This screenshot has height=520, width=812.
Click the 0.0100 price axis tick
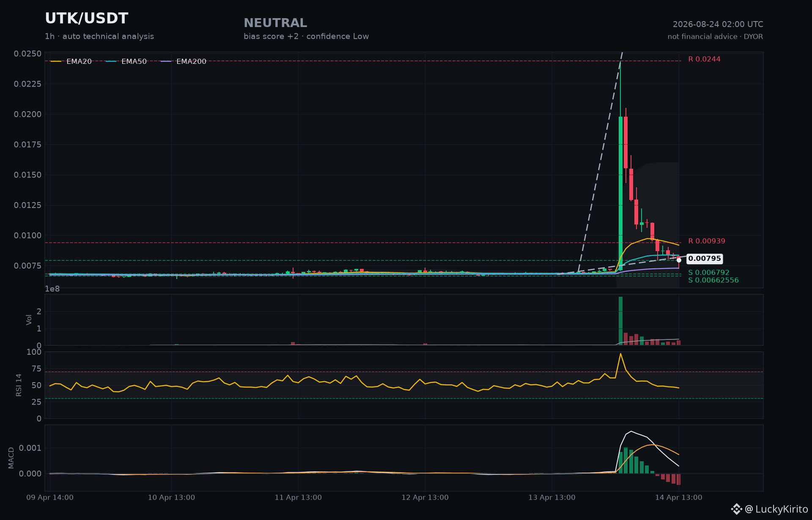click(27, 235)
